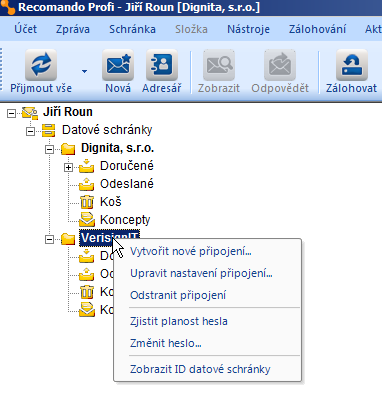
Task: Click the Přijmout vše sync icon
Action: click(41, 65)
